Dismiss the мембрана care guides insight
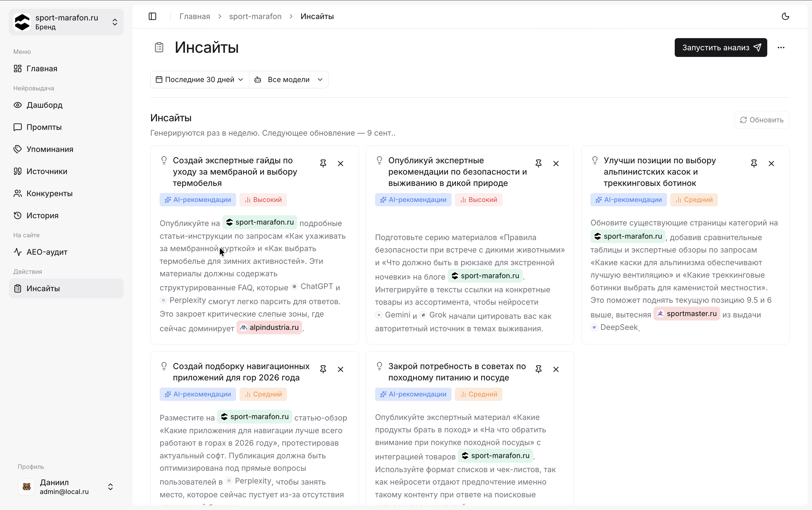Image resolution: width=812 pixels, height=510 pixels. (x=341, y=164)
